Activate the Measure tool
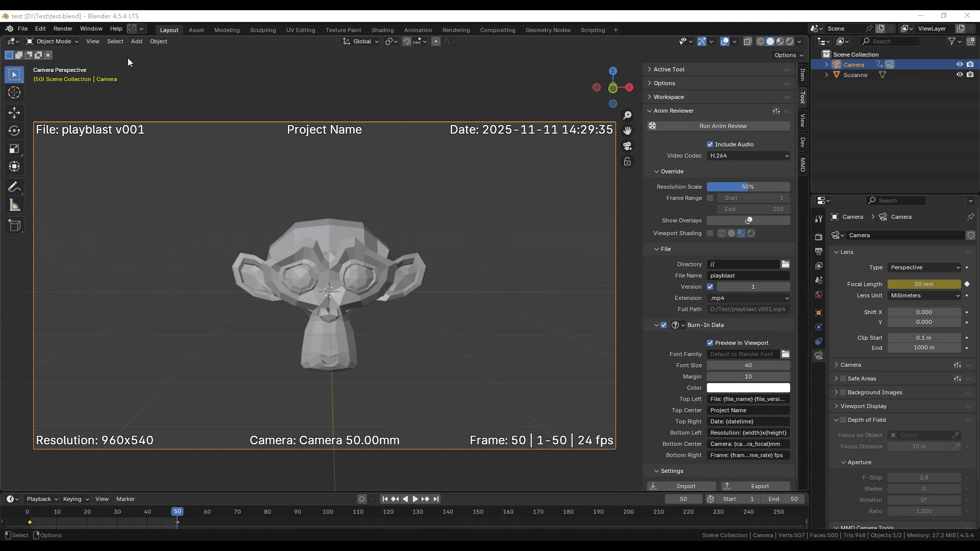The width and height of the screenshot is (980, 551). 14,206
